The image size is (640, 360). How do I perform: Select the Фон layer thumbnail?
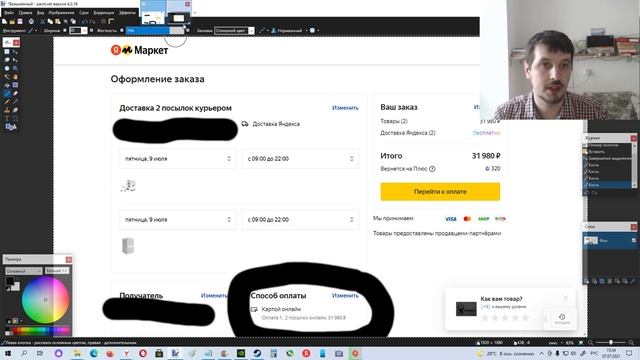pyautogui.click(x=591, y=240)
